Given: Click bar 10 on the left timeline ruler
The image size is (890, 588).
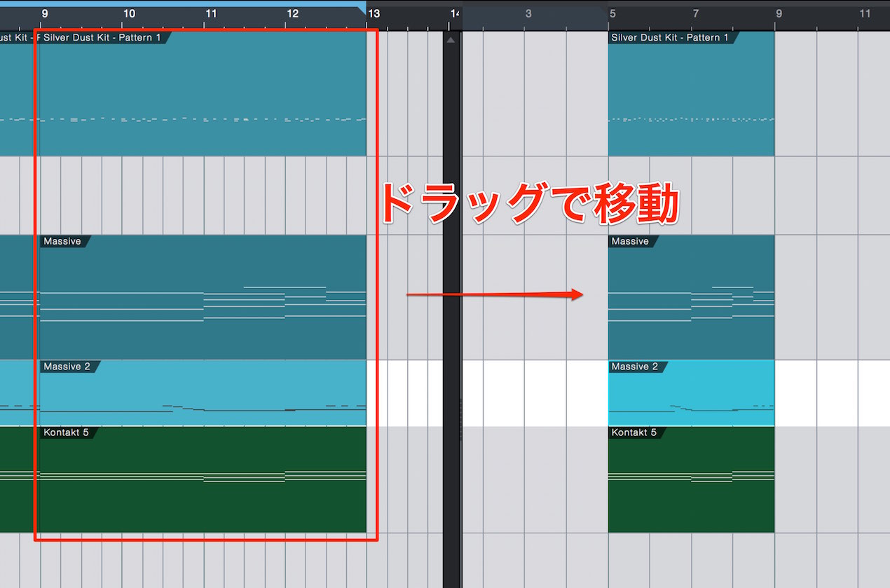Looking at the screenshot, I should pyautogui.click(x=129, y=14).
